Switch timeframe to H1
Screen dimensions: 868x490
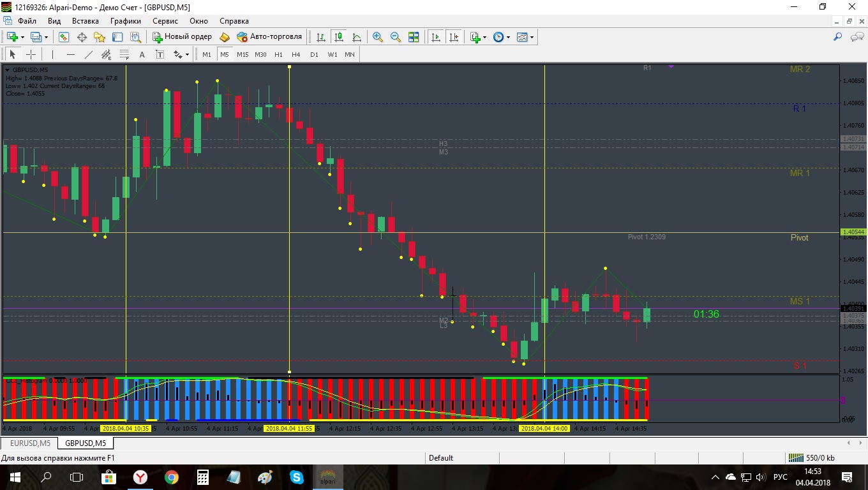(278, 54)
